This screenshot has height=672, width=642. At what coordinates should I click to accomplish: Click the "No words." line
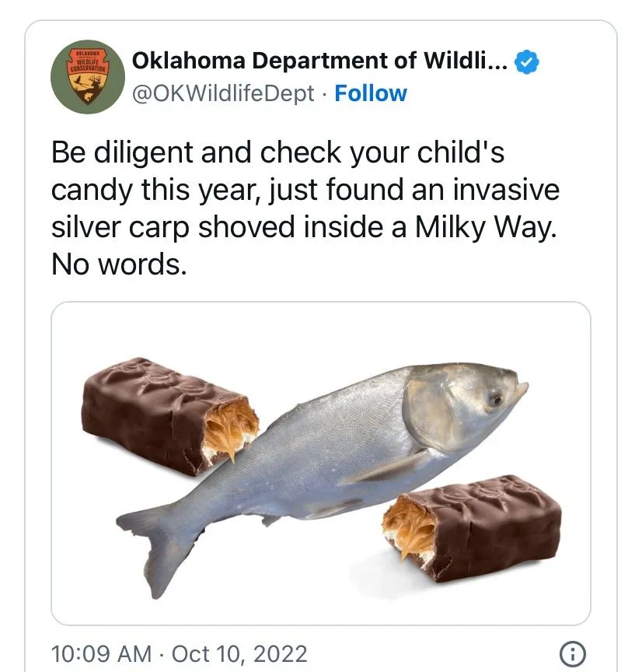[x=119, y=265]
